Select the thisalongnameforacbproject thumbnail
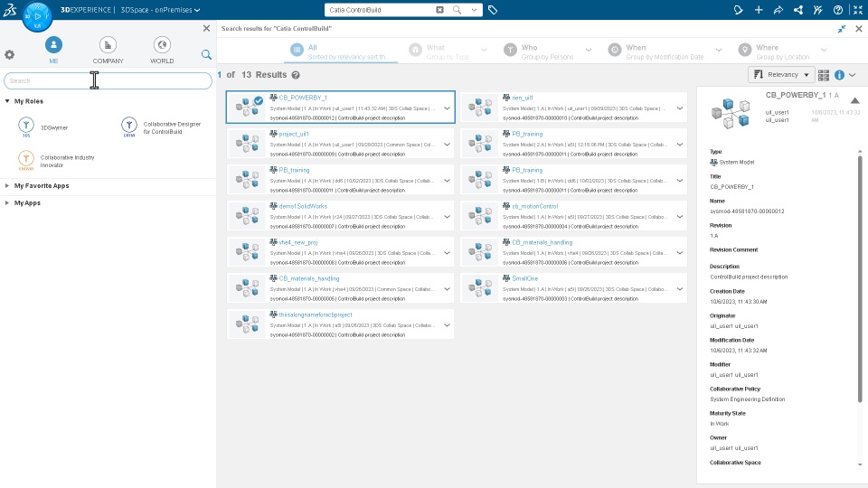868x488 pixels. 248,324
